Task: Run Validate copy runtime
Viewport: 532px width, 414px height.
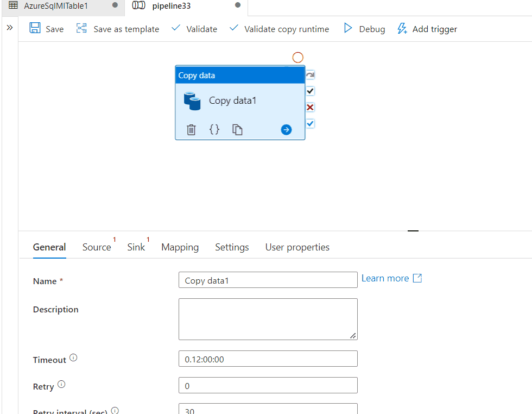Action: pos(278,29)
